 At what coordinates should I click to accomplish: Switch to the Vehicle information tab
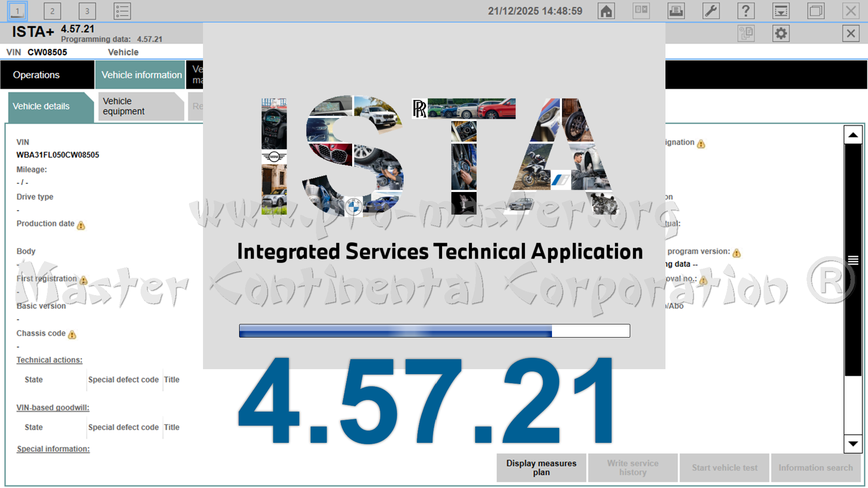[x=140, y=75]
